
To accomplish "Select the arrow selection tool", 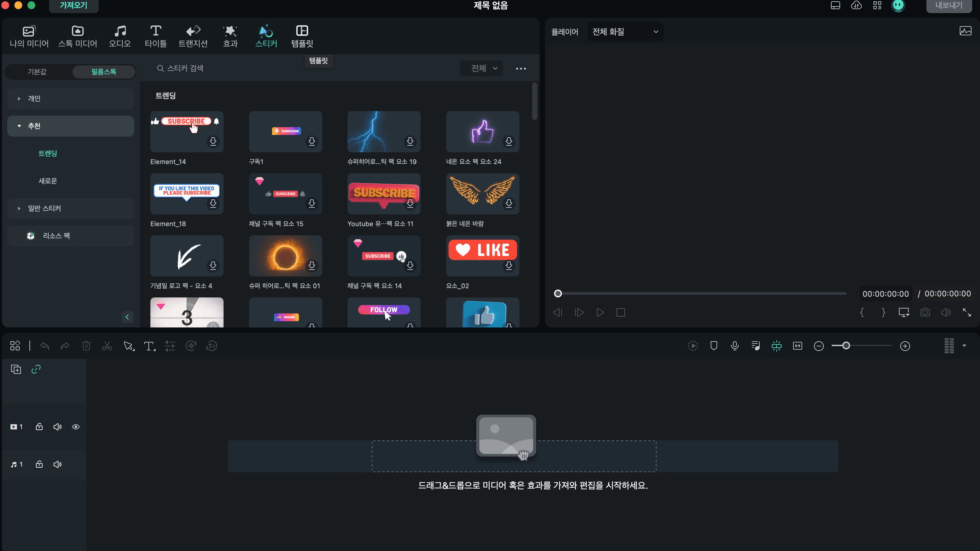I will [x=128, y=346].
